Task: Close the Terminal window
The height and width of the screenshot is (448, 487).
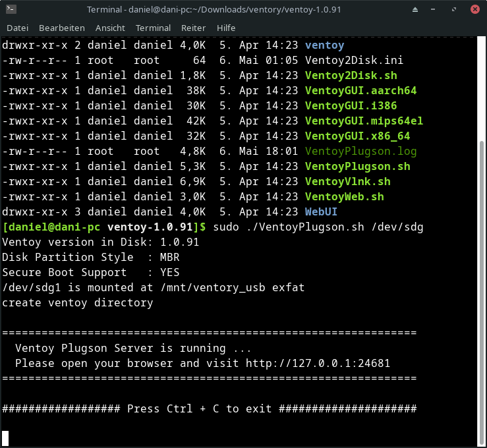Action: (x=475, y=10)
